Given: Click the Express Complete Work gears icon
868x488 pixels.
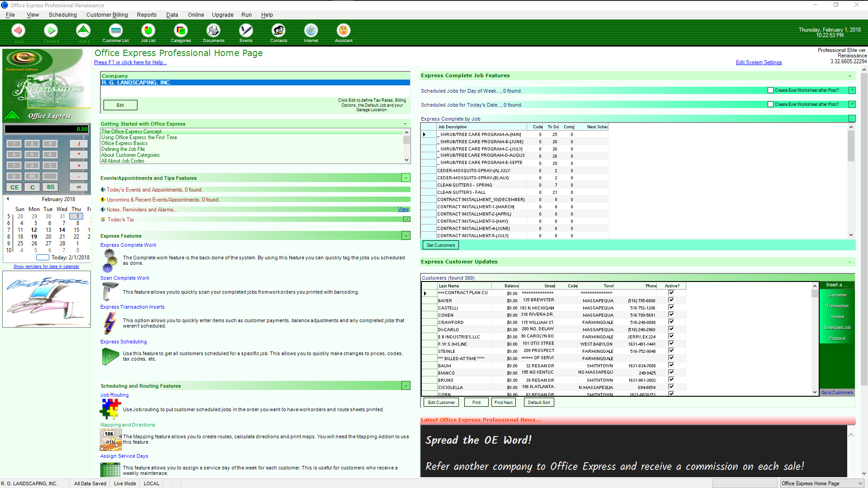Looking at the screenshot, I should pyautogui.click(x=110, y=260).
